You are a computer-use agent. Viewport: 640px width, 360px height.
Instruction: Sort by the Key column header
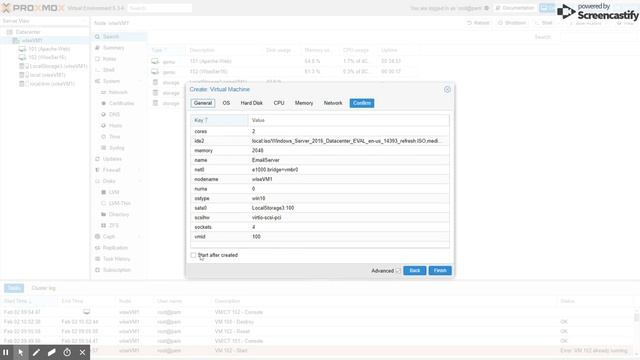point(220,120)
